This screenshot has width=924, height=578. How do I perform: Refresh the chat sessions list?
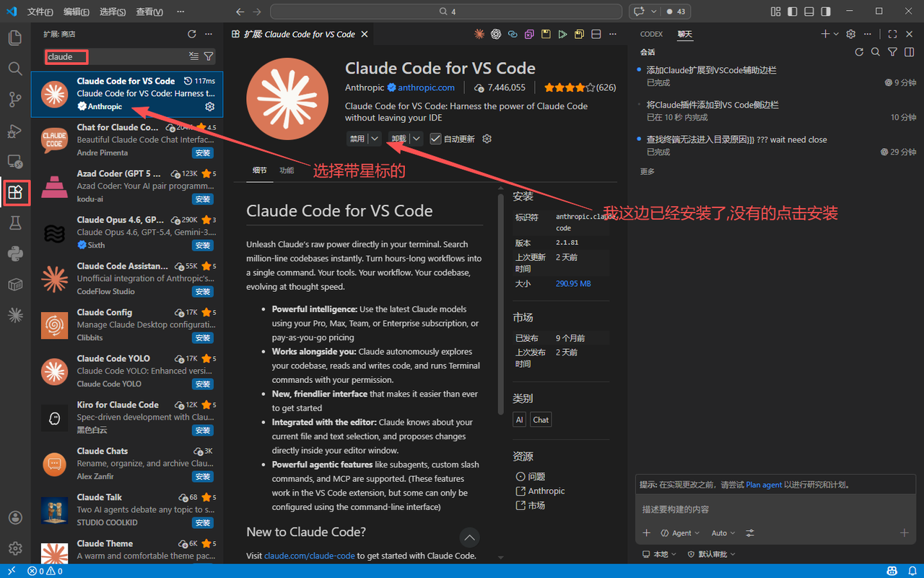click(859, 52)
